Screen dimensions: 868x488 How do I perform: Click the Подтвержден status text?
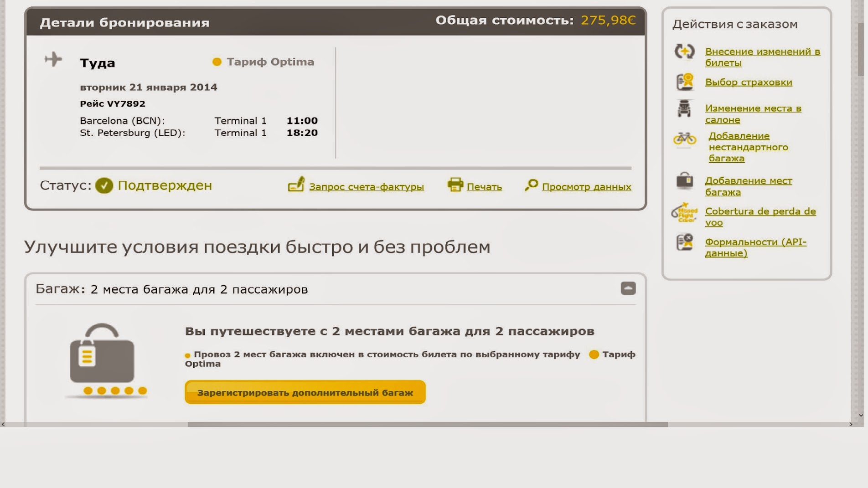pos(165,185)
